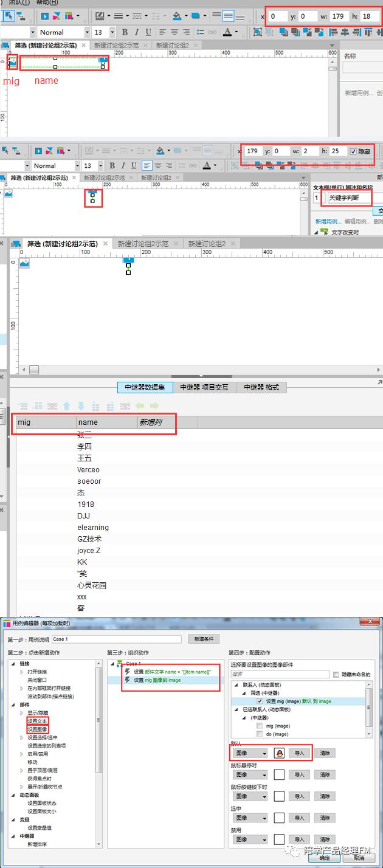Expand the 启用/禁用 action node
This screenshot has height=868, width=383.
tap(22, 753)
